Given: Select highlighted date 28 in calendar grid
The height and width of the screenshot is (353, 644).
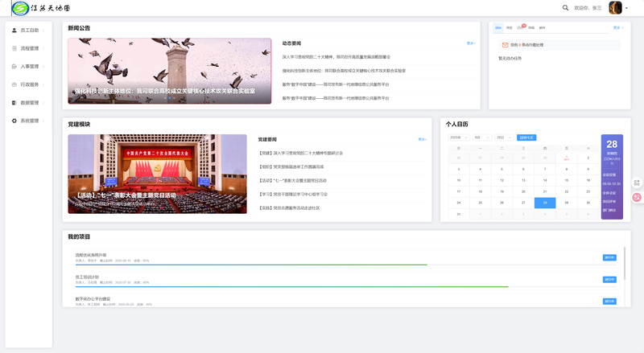Looking at the screenshot, I should pyautogui.click(x=545, y=203).
